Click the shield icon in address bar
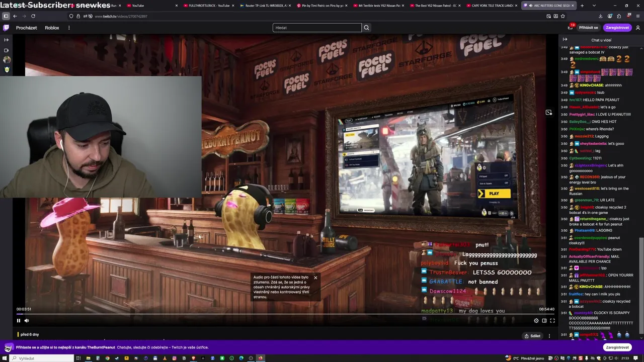This screenshot has height=362, width=644. 71,16
